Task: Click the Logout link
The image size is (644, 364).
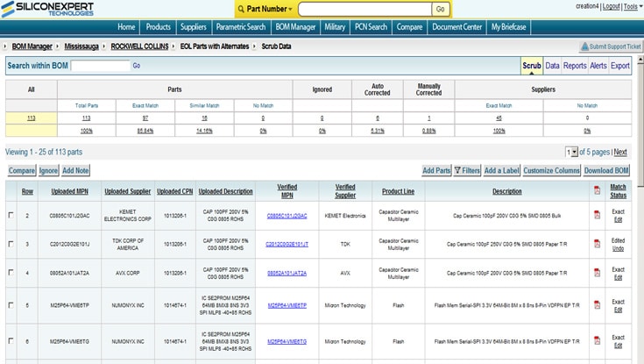Action: coord(612,7)
